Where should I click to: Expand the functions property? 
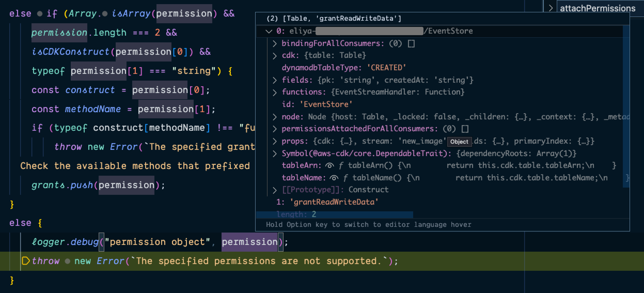(275, 92)
